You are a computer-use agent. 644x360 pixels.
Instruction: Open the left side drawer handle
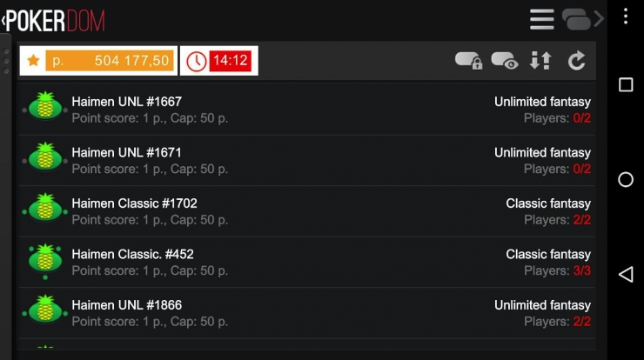coord(6,61)
